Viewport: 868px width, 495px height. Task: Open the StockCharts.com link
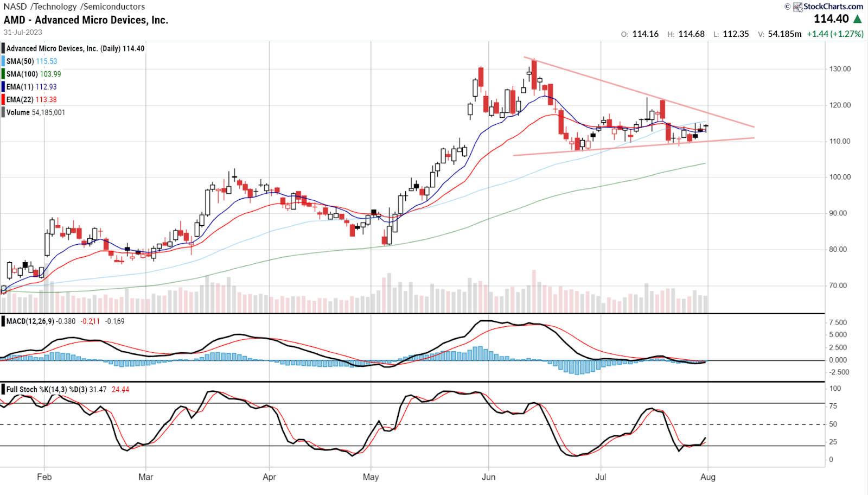click(x=833, y=7)
